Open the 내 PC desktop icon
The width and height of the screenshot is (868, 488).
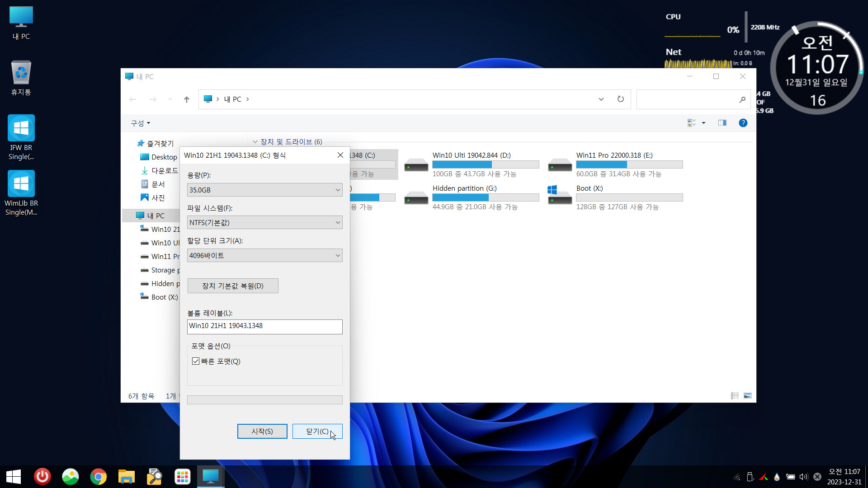[x=21, y=23]
